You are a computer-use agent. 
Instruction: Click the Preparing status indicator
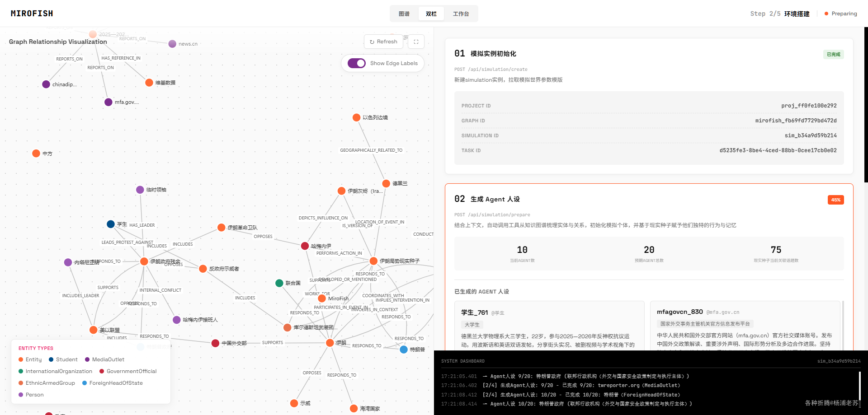(841, 14)
